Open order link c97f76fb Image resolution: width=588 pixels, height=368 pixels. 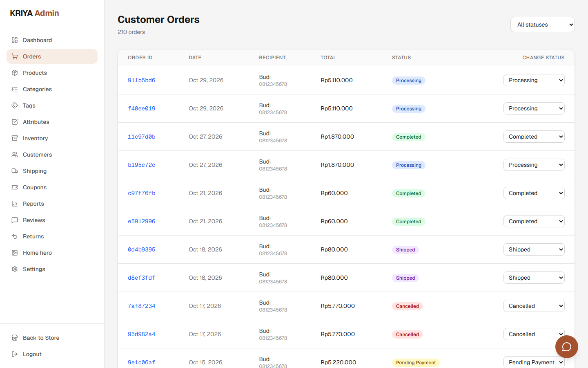(x=142, y=193)
